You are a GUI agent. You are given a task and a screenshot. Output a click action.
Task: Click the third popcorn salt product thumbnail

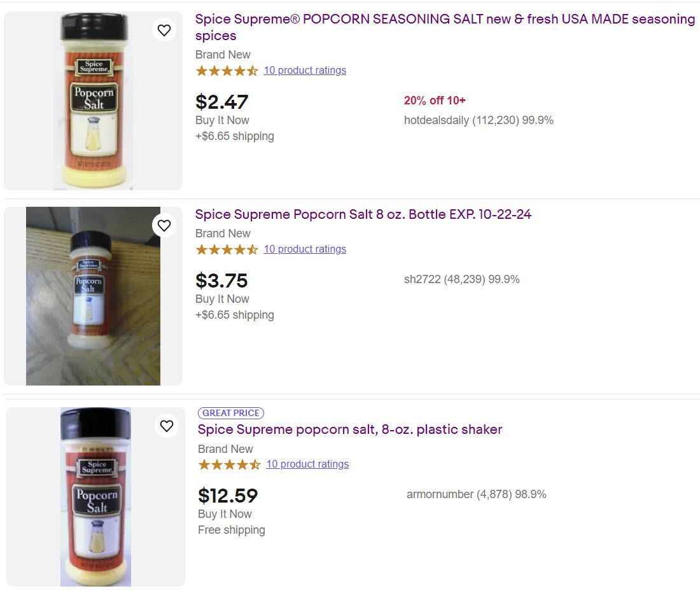point(95,496)
